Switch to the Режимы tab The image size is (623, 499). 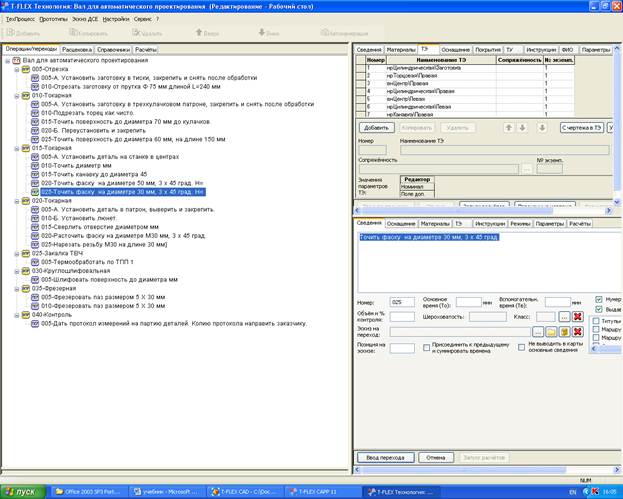(520, 224)
